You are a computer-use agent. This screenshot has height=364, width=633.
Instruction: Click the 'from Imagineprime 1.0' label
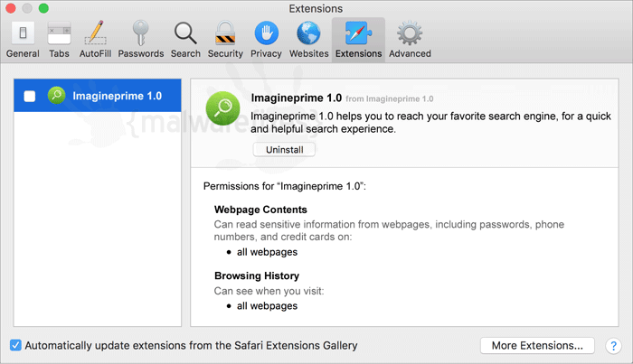[x=390, y=98]
